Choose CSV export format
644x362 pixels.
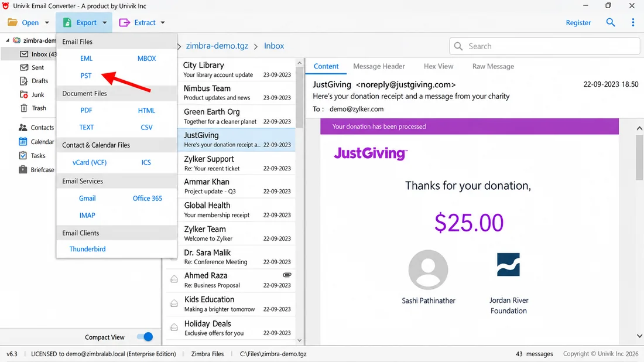(146, 127)
